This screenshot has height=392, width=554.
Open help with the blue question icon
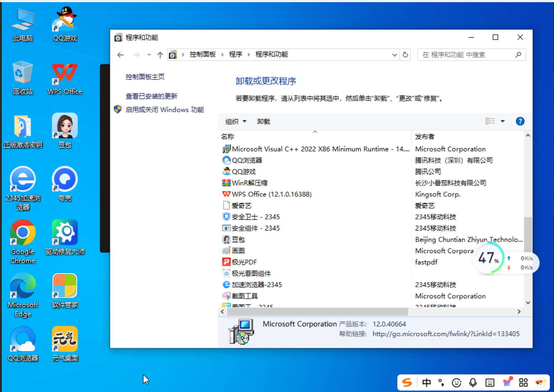[x=520, y=121]
